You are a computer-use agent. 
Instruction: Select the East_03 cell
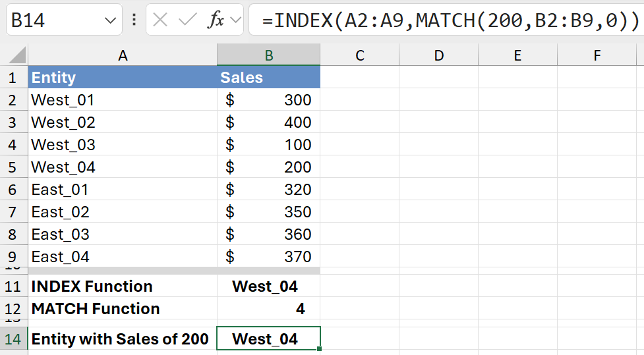(x=123, y=234)
